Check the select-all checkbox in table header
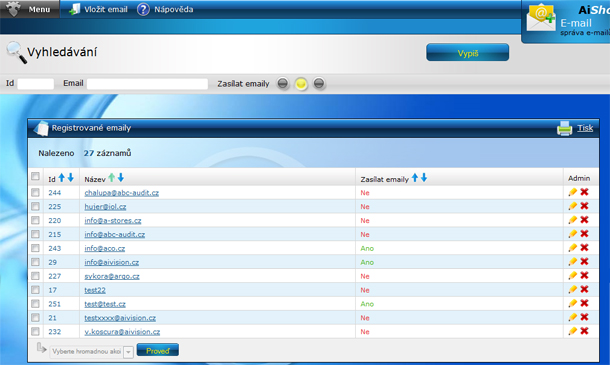 (x=35, y=176)
